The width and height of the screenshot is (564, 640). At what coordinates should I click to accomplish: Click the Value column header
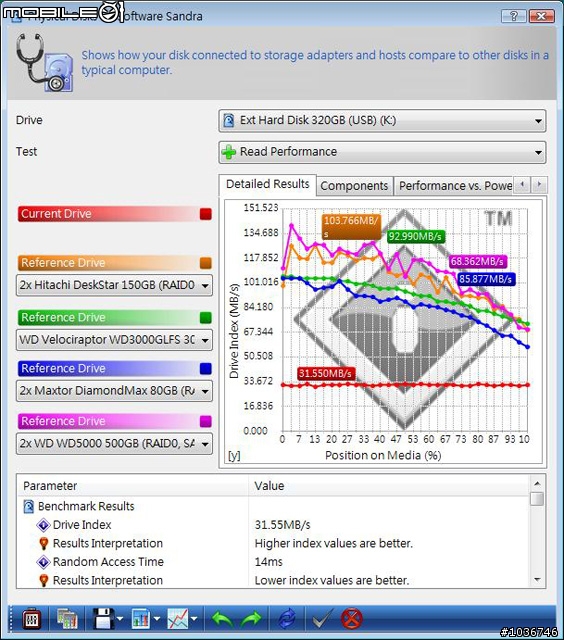[389, 486]
